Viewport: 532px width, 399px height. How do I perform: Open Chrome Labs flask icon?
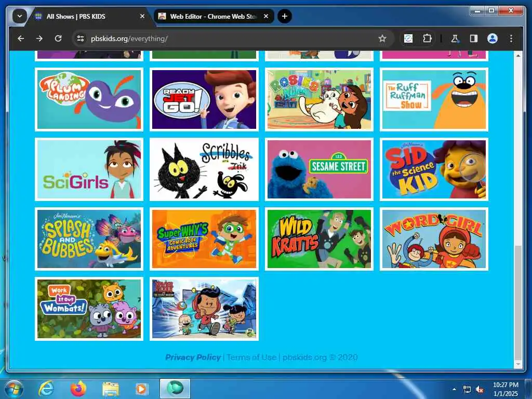[455, 38]
